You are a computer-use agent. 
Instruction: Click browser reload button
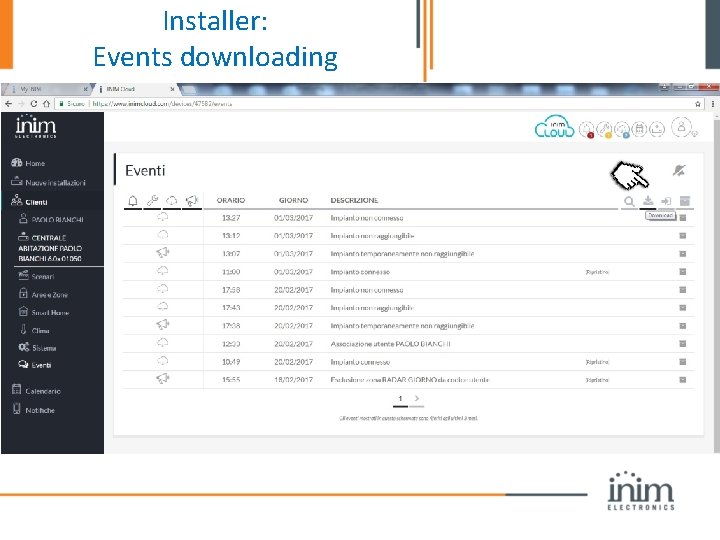pos(34,104)
